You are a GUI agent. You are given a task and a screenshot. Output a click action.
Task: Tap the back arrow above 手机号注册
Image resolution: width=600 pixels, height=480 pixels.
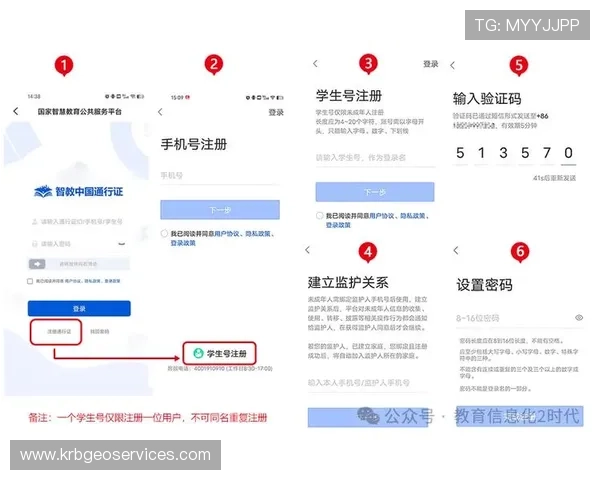pyautogui.click(x=160, y=112)
